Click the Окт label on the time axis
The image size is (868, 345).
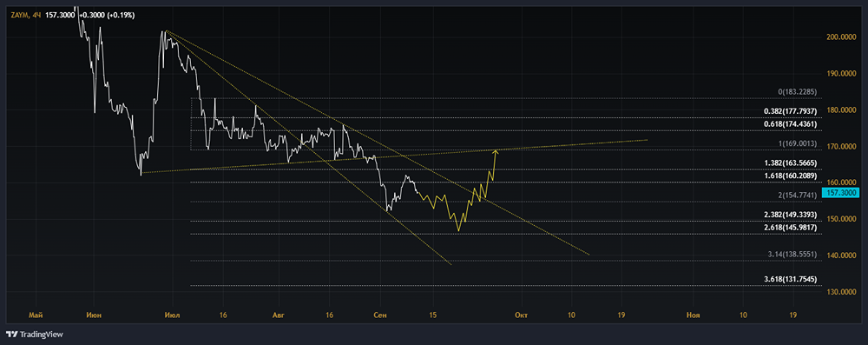[521, 315]
